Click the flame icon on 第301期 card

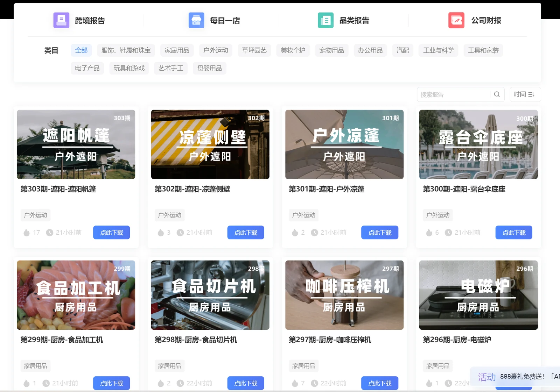[295, 233]
